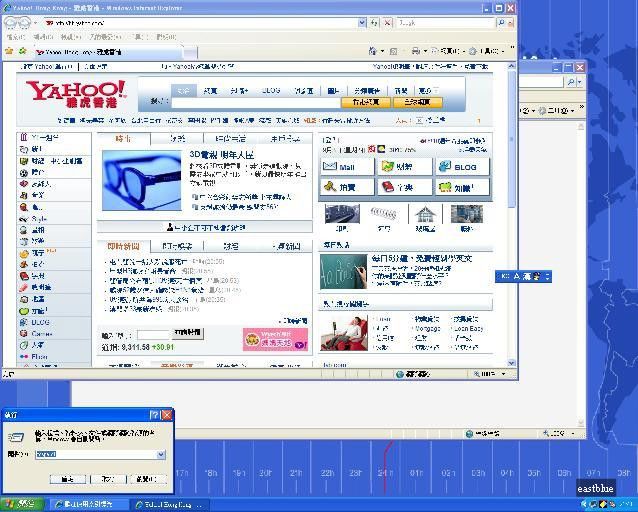Image resolution: width=638 pixels, height=512 pixels.
Task: Open the Loan Easy link
Action: (x=468, y=328)
